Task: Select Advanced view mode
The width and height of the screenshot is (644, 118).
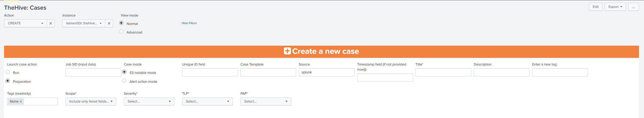Action: coord(121,31)
